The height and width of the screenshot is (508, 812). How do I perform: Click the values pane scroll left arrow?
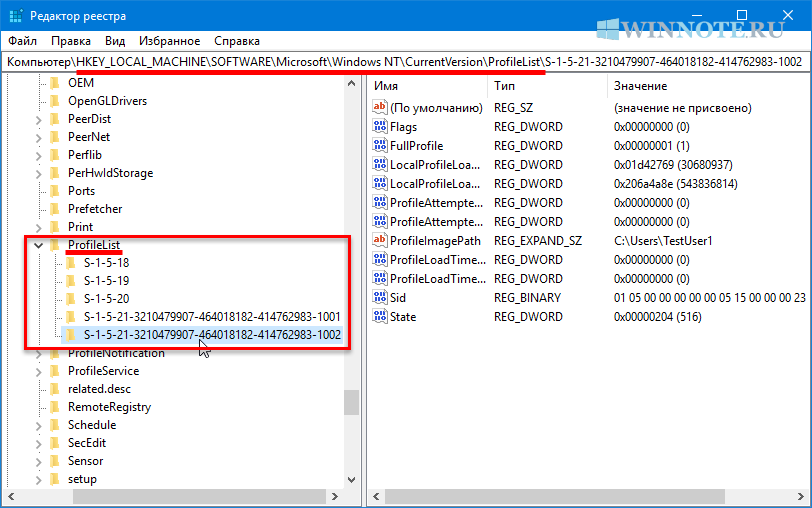(376, 497)
